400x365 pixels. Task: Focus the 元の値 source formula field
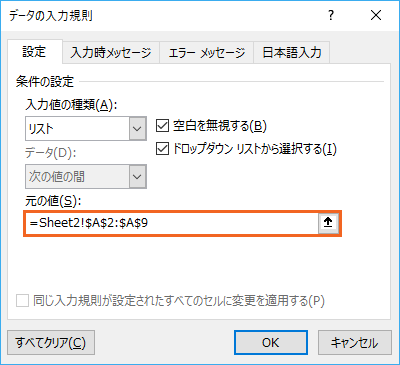coord(172,223)
